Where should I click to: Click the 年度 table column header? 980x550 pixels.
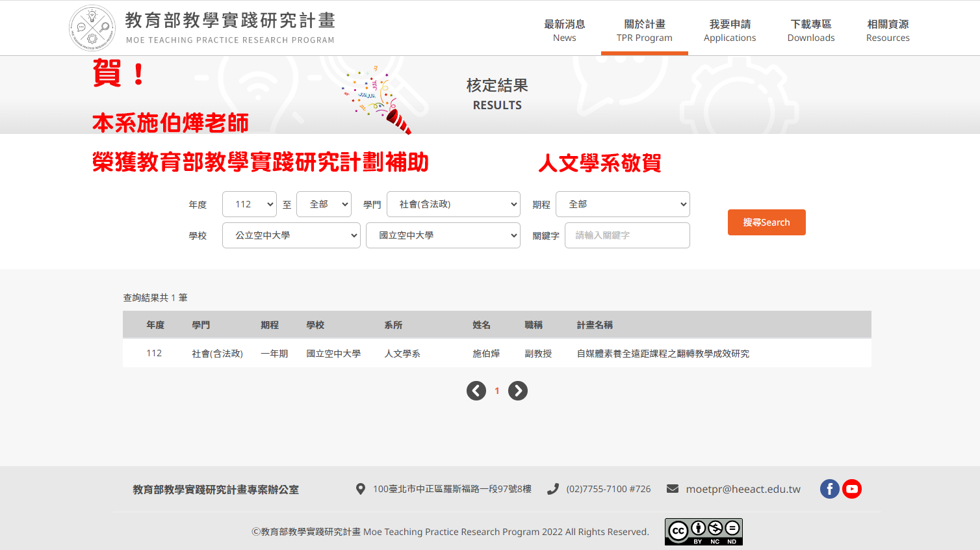(x=155, y=325)
